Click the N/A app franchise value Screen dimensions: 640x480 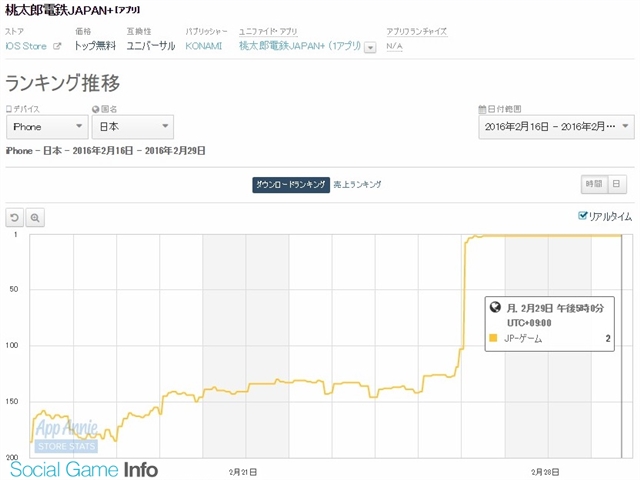pos(394,46)
